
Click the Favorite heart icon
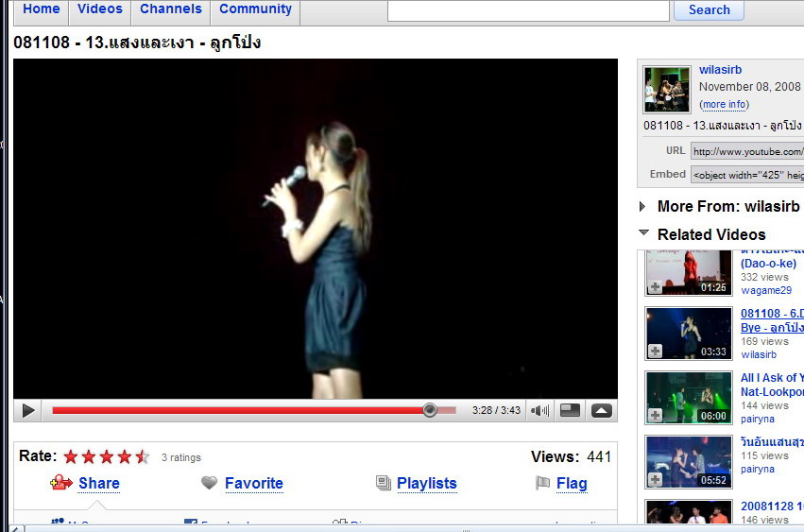[x=209, y=483]
